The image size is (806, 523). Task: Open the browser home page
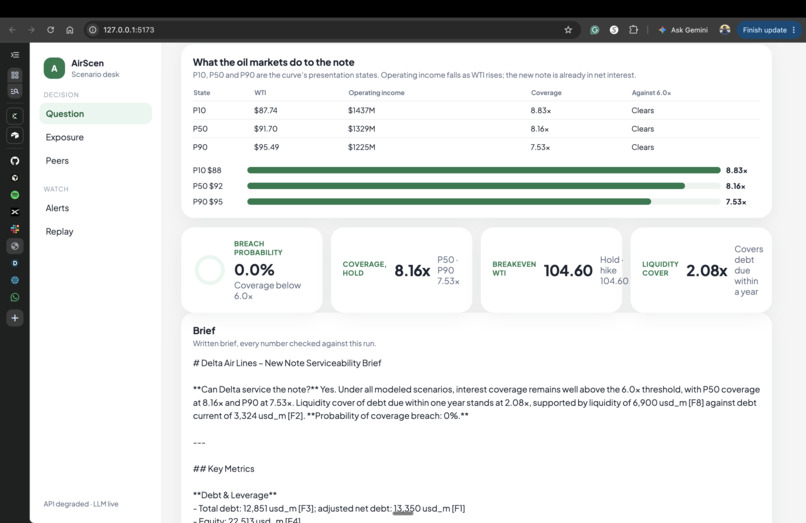70,30
